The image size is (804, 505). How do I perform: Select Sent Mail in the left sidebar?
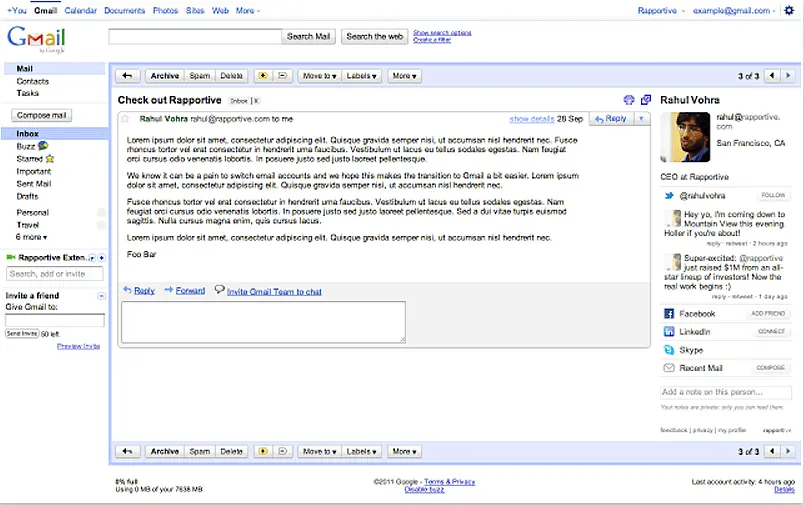click(34, 184)
